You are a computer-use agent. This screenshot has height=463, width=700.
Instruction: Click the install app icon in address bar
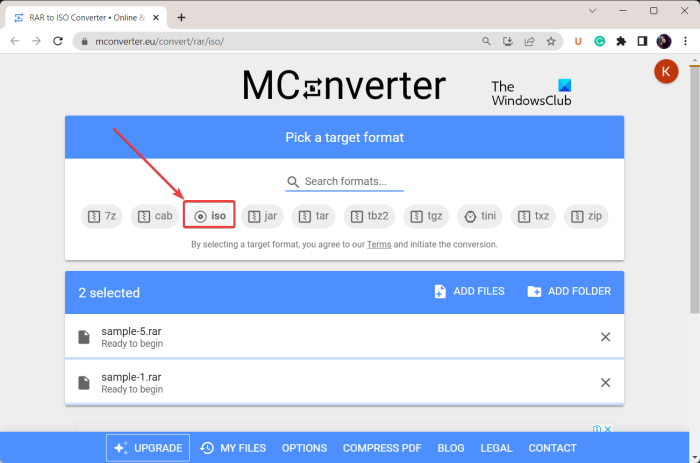click(508, 42)
